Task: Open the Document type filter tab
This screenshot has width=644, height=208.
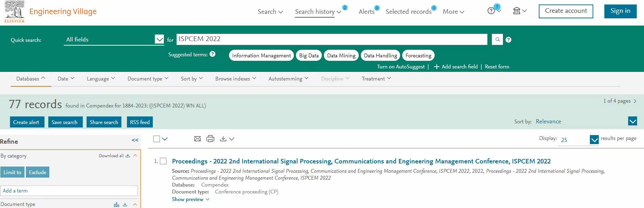Action: click(148, 79)
